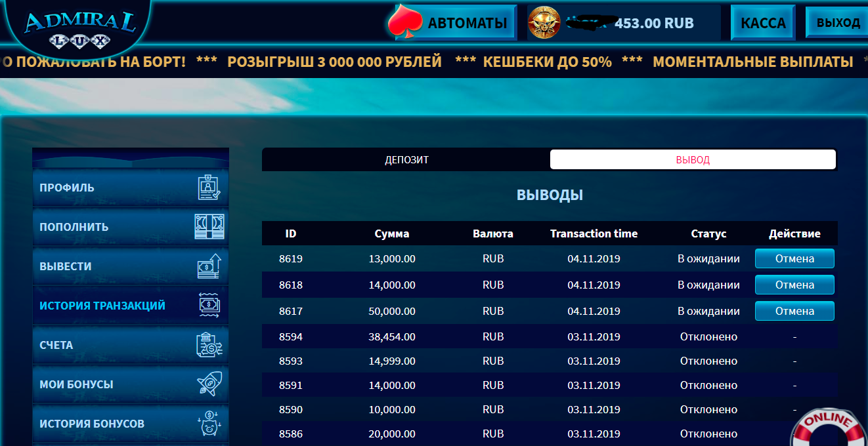The image size is (868, 446).
Task: Cancel withdrawal 8617 with Отмена
Action: 794,311
